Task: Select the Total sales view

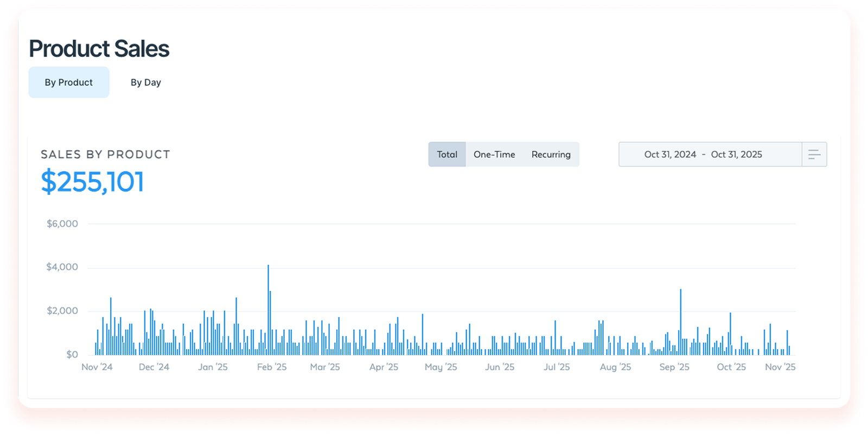Action: pyautogui.click(x=447, y=155)
